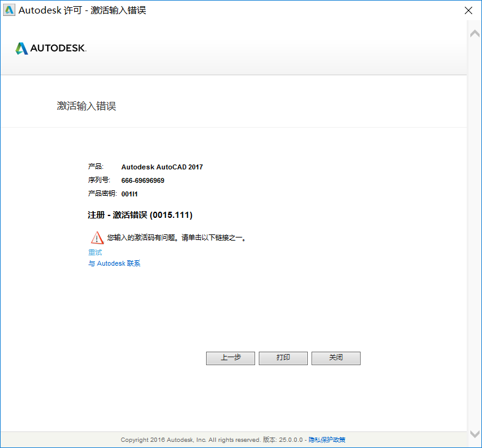Click the 打印 print button
Image resolution: width=482 pixels, height=448 pixels.
283,358
